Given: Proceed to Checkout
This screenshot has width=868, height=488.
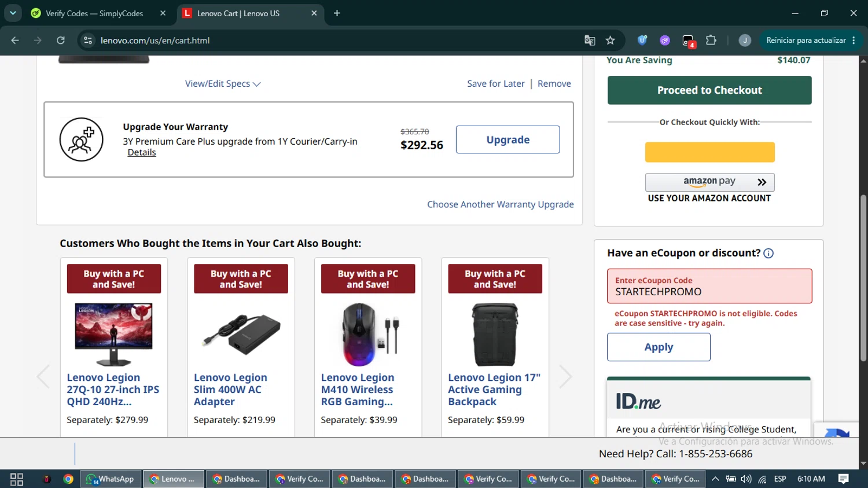Looking at the screenshot, I should tap(709, 90).
